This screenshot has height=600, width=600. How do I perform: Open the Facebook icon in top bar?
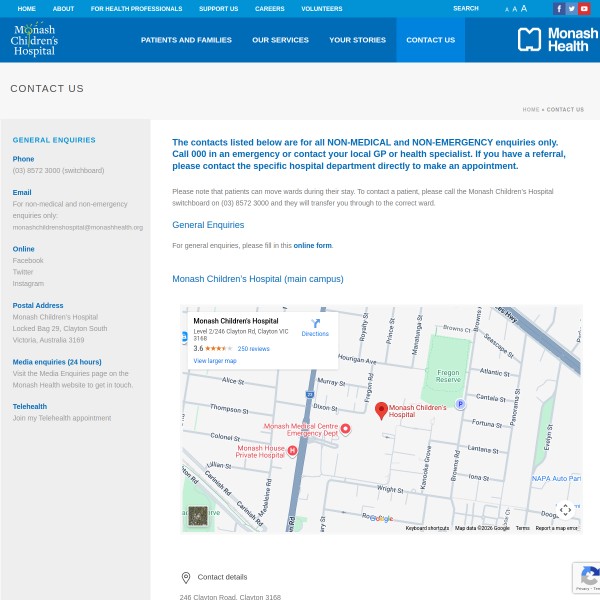pos(559,9)
